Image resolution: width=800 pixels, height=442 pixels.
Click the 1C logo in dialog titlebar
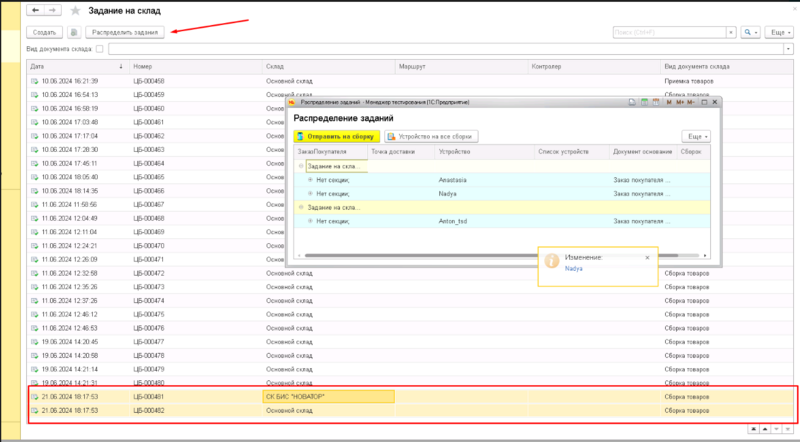(x=292, y=102)
